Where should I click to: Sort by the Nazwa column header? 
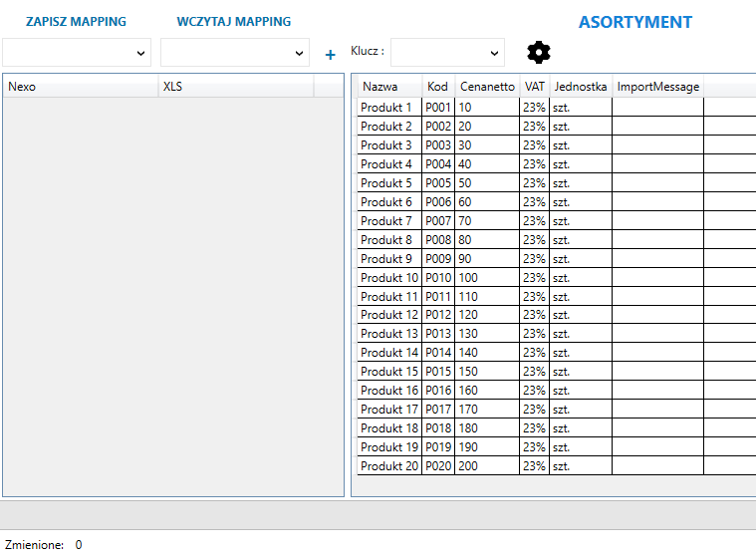(x=379, y=87)
